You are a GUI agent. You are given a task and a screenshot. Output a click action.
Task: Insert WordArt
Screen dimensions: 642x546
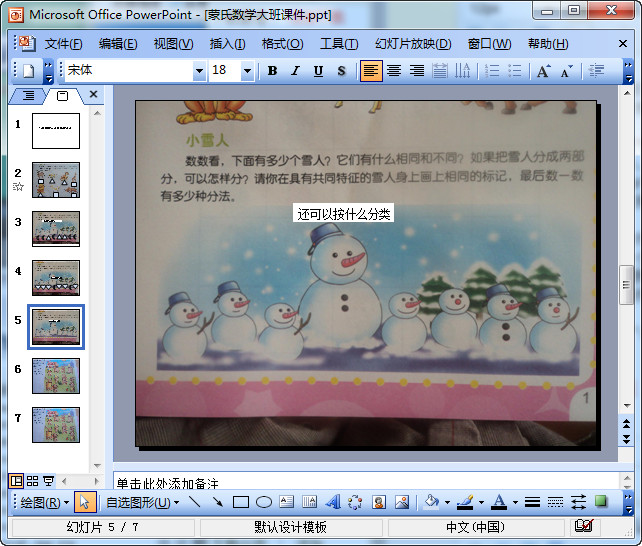pos(332,502)
